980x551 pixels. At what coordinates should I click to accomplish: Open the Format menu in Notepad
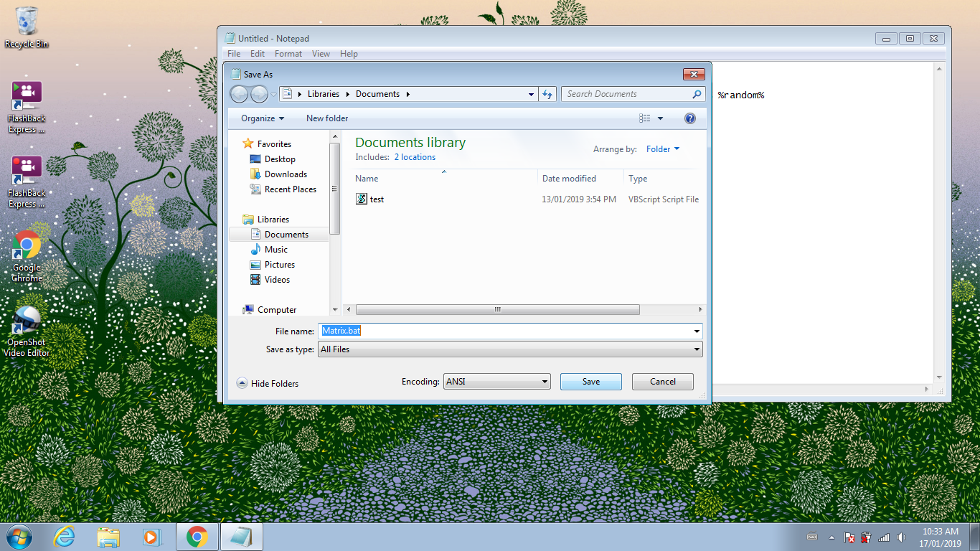tap(288, 53)
